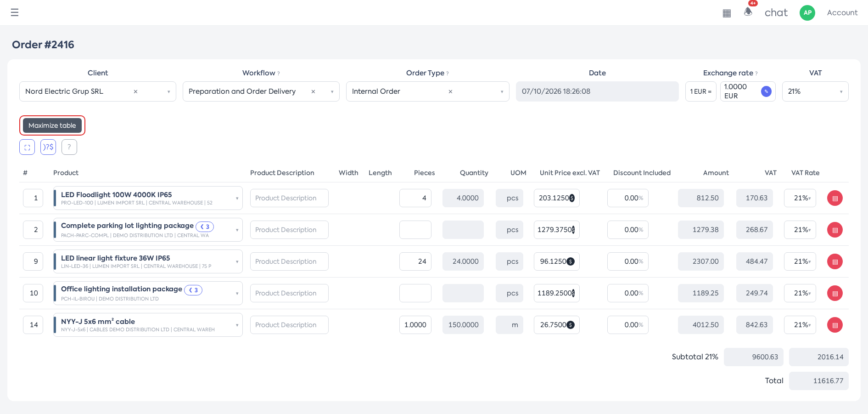This screenshot has height=414, width=868.
Task: Delete the NYY-J 5x6 cable row
Action: (x=835, y=325)
